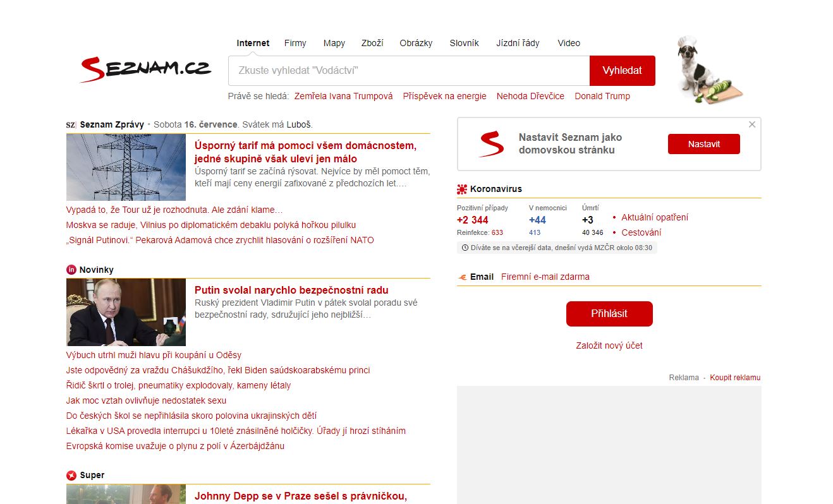The height and width of the screenshot is (504, 833).
Task: Open Cestování link
Action: point(641,232)
